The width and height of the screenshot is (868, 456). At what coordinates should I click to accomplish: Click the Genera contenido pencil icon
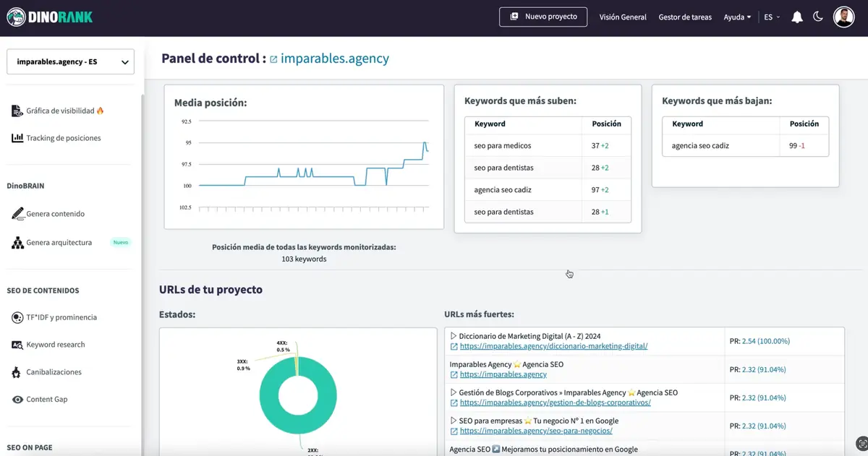point(17,214)
